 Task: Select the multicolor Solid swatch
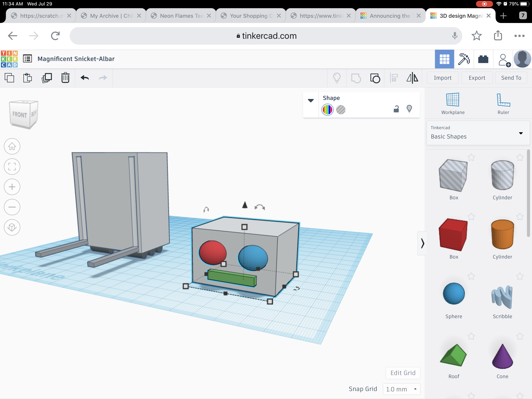pos(327,110)
